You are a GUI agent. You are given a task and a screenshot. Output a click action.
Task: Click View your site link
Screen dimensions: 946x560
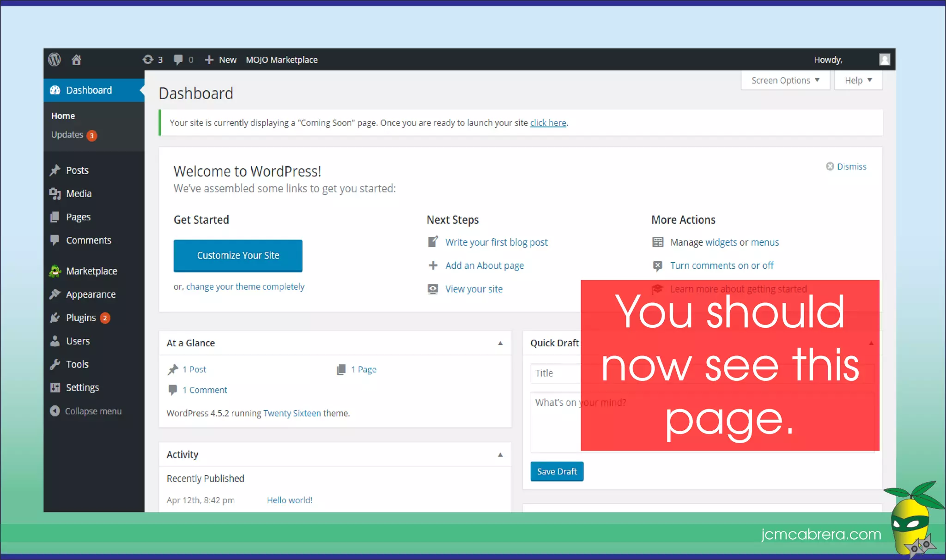(474, 289)
